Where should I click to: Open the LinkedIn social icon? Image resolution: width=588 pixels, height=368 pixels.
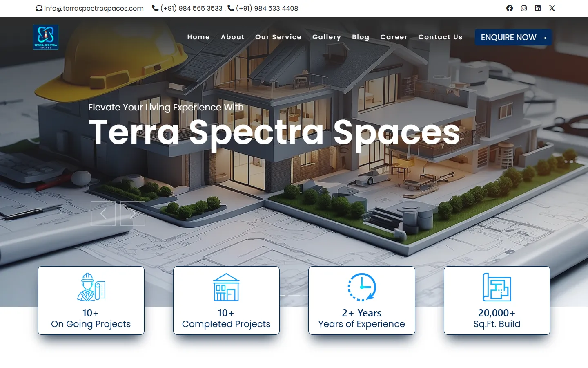click(538, 8)
